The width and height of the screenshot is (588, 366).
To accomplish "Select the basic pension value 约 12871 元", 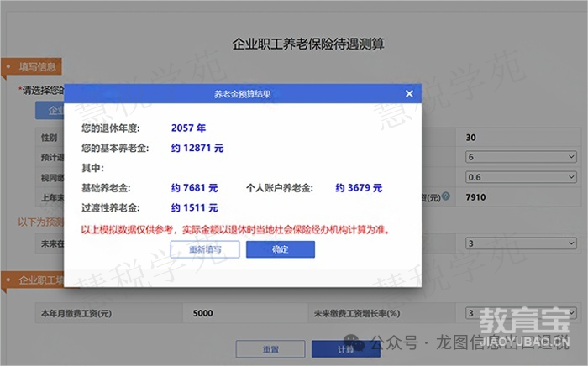I will (x=197, y=148).
